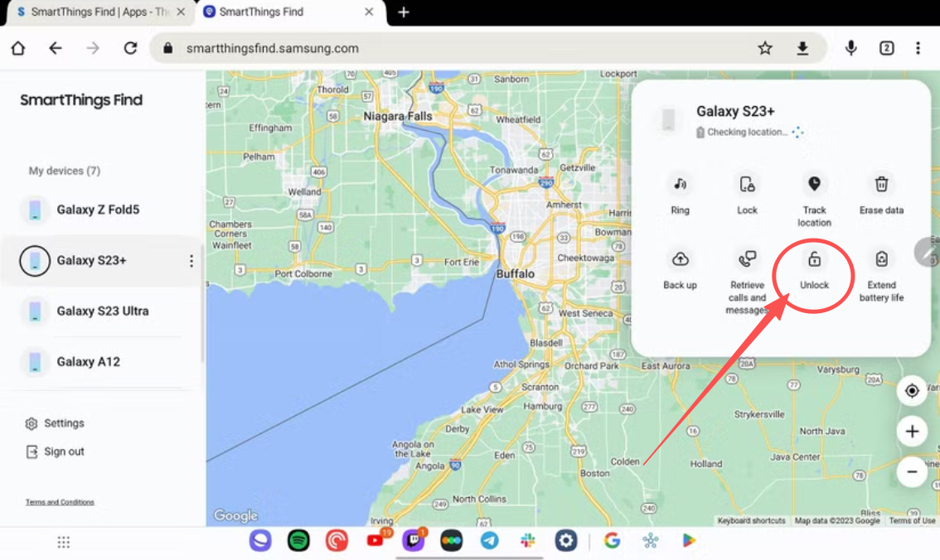Click the Unlock action icon

(814, 259)
